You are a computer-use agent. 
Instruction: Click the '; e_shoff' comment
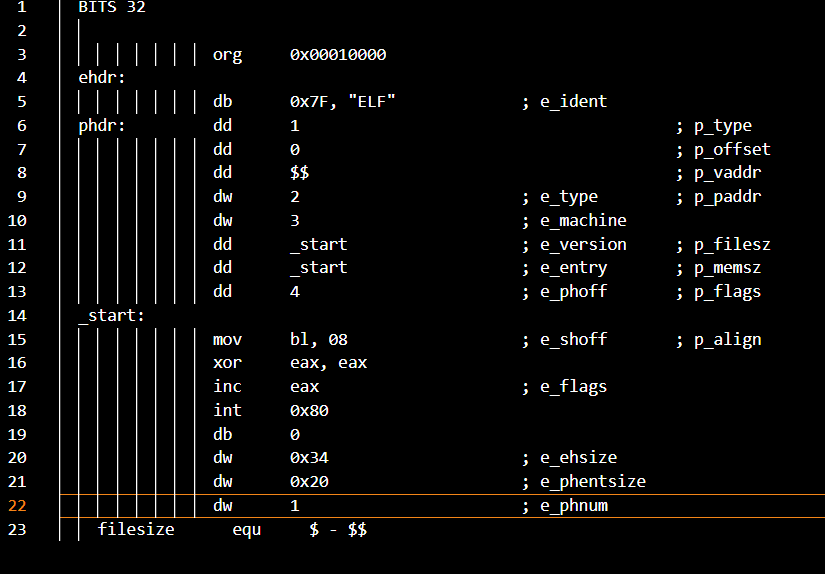(x=565, y=340)
